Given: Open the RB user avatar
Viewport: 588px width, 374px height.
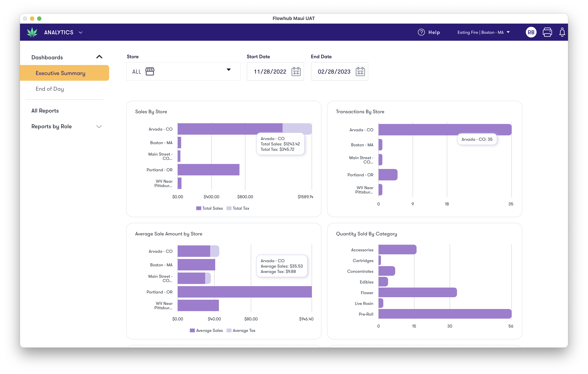Looking at the screenshot, I should click(x=531, y=32).
